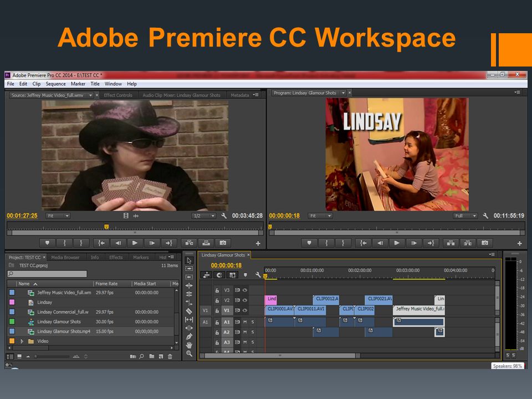532x399 pixels.
Task: Expand the Video bin folder
Action: 22,341
